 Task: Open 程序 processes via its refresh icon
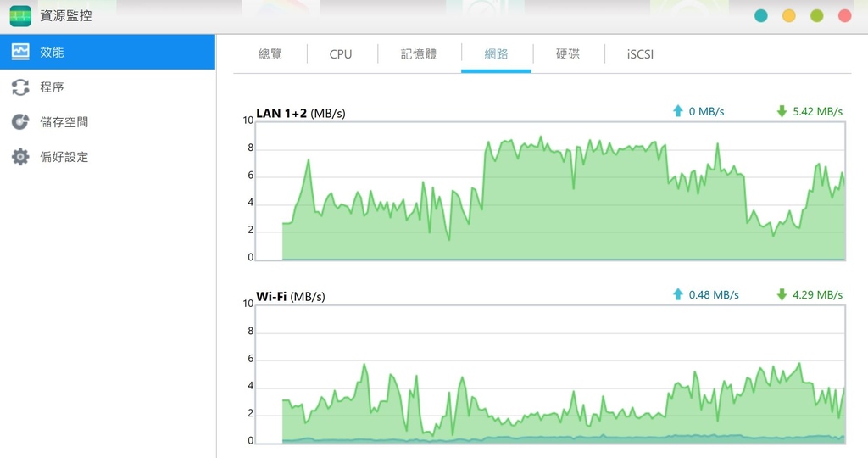tap(20, 87)
